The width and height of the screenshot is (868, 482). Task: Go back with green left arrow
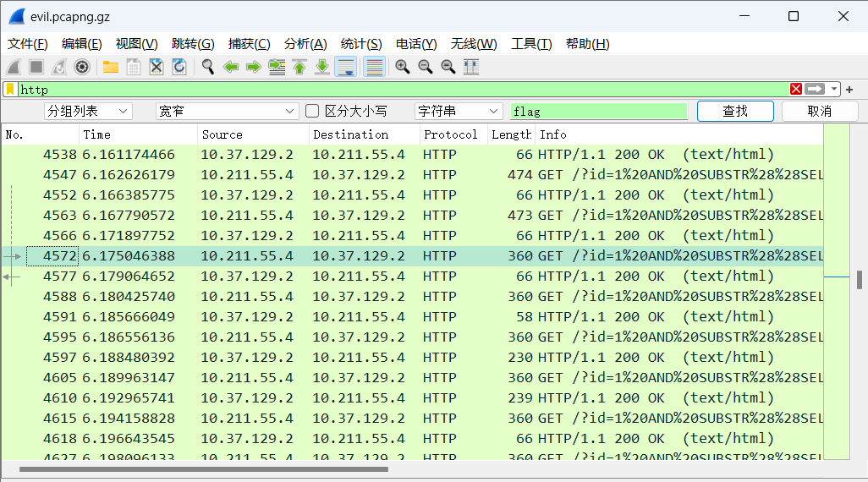(x=230, y=67)
